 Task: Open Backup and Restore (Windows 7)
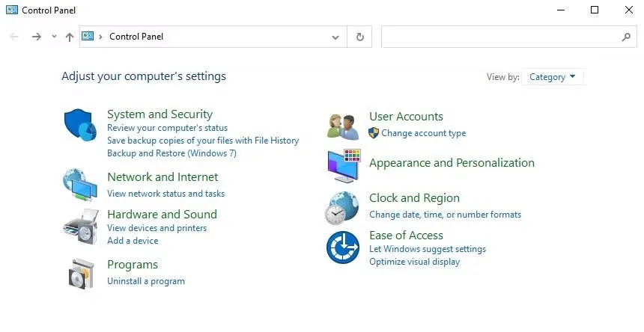point(171,153)
